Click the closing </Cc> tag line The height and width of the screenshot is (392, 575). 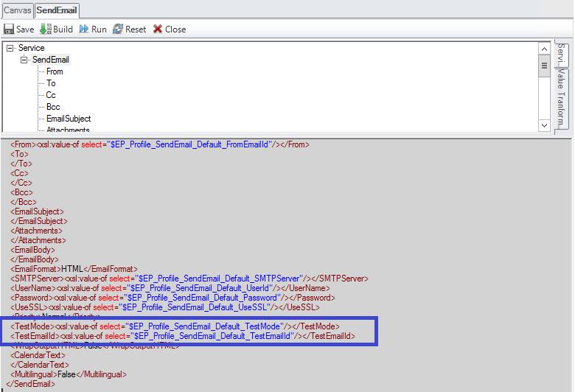[x=21, y=183]
